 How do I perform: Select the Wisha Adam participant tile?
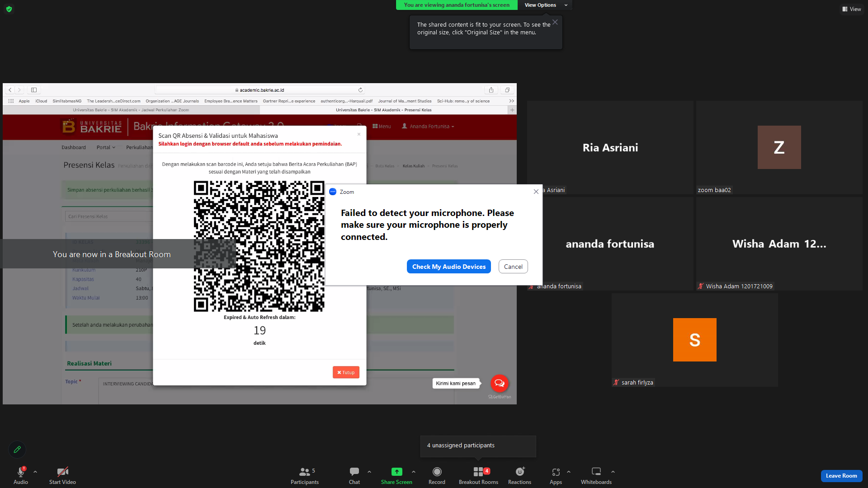pos(779,244)
